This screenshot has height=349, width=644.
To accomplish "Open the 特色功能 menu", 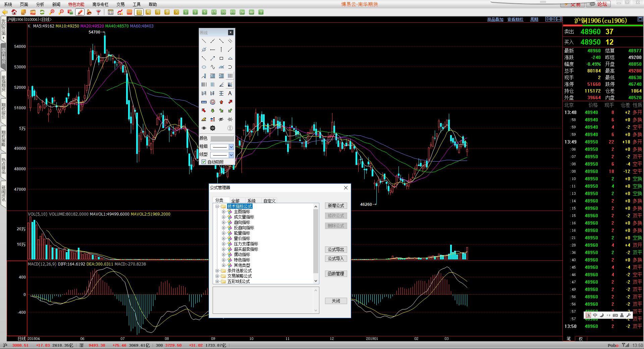I will click(x=76, y=4).
